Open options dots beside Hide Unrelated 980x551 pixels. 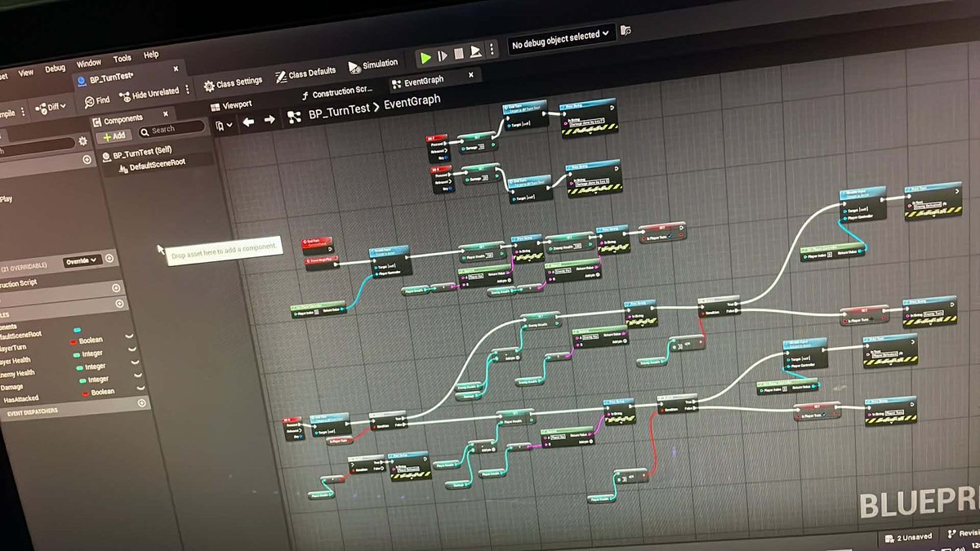187,89
